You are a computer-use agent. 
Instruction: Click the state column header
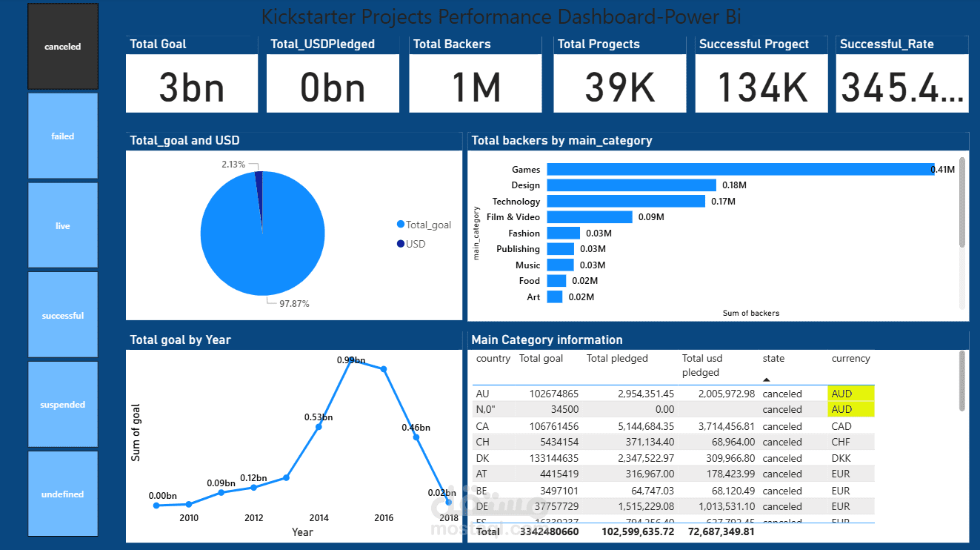773,359
